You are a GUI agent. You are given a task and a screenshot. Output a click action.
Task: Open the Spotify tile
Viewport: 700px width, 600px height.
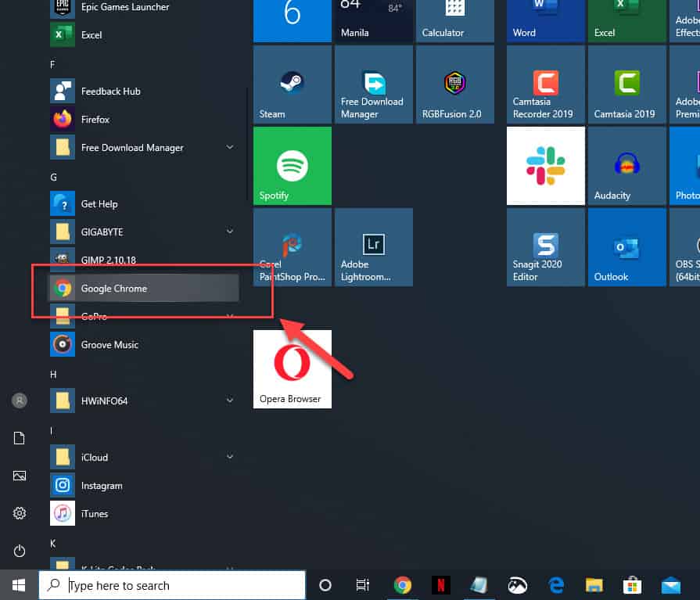click(293, 166)
